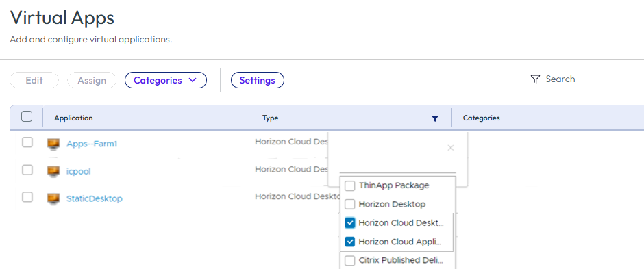Uncheck the Horizon Cloud Application filter option
The width and height of the screenshot is (644, 269).
click(x=349, y=242)
